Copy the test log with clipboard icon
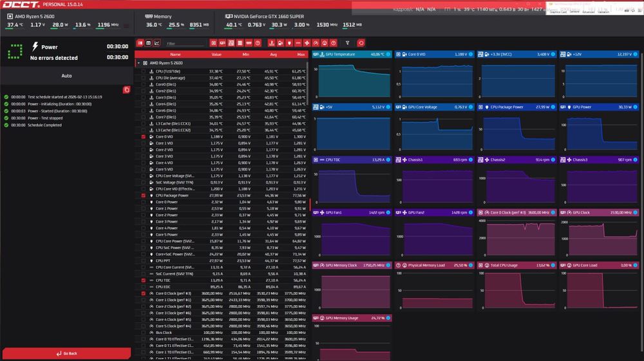 (x=126, y=90)
